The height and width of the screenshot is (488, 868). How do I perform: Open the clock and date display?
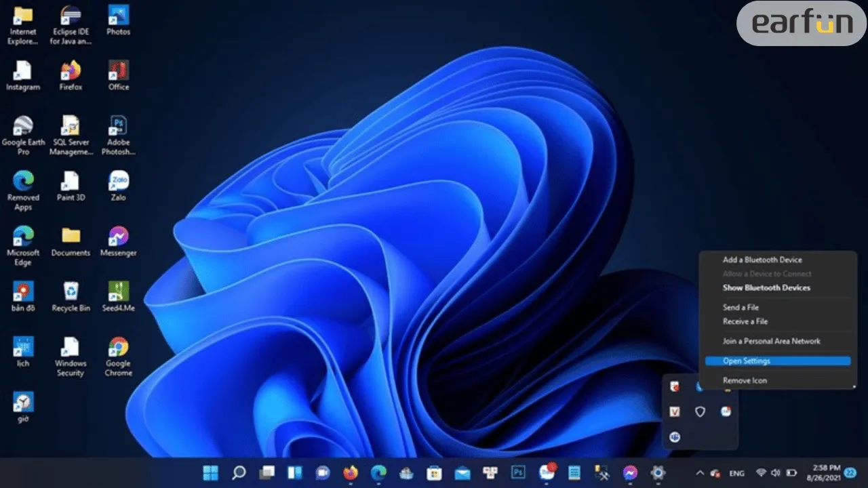[x=825, y=472]
